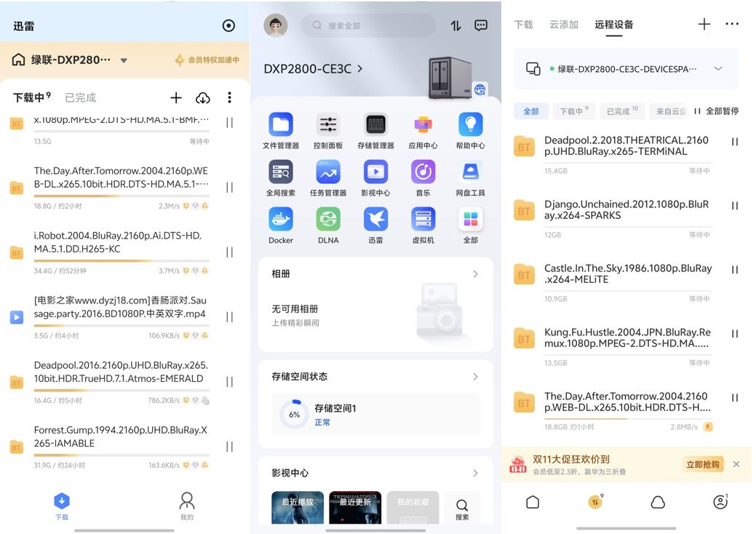Tap the cloud download icon in 迅雷 panel
The image size is (756, 534).
pos(202,98)
